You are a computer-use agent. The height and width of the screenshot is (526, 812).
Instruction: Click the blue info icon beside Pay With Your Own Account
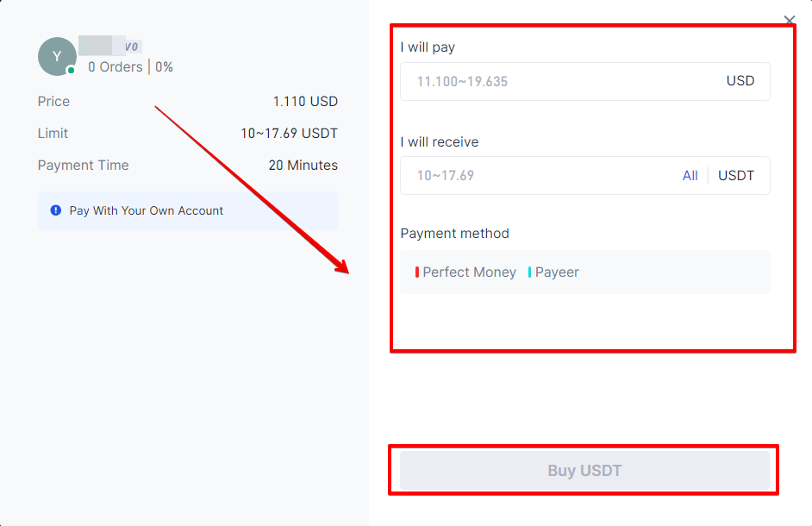click(55, 210)
